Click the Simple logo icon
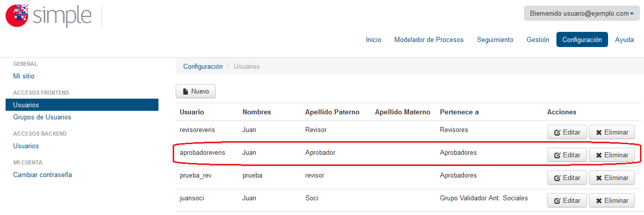Image resolution: width=644 pixels, height=215 pixels. [x=17, y=15]
